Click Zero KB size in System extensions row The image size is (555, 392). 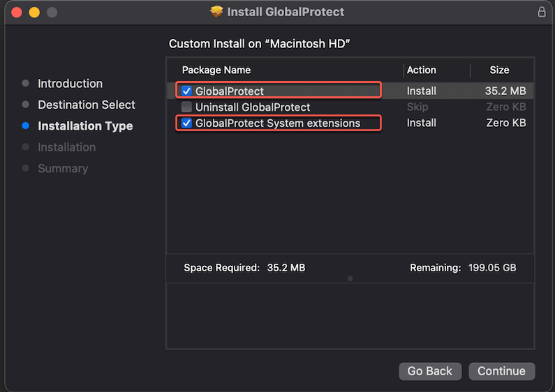click(506, 123)
